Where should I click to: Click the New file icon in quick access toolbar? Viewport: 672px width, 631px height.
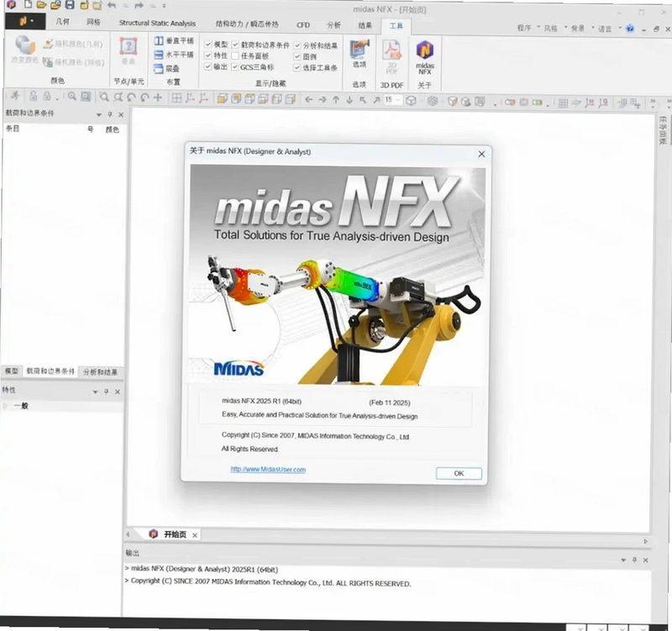click(x=28, y=5)
